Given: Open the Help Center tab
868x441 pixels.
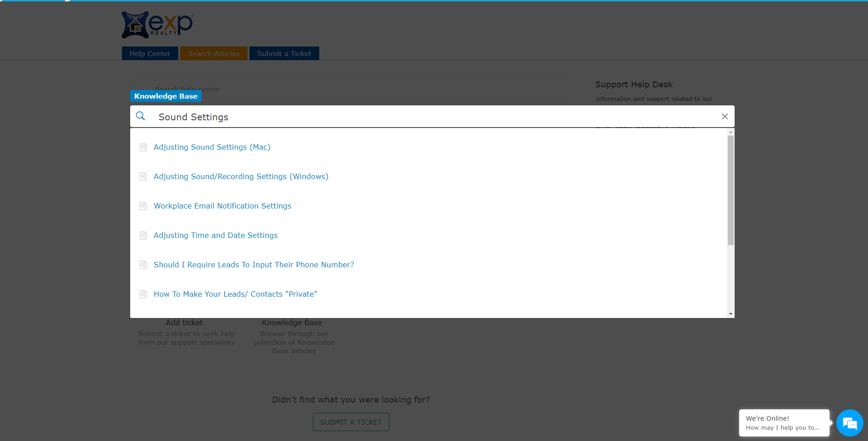Looking at the screenshot, I should pos(150,53).
